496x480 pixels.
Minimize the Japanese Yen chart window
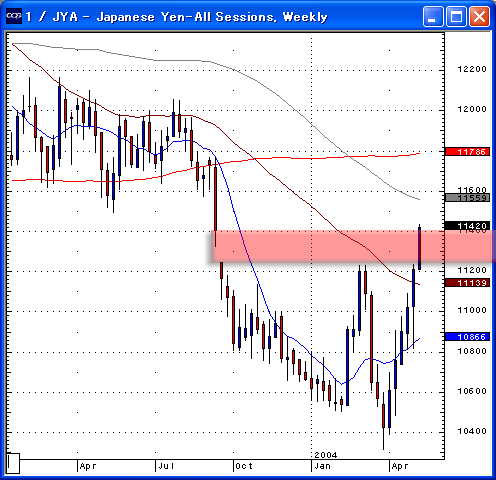433,16
